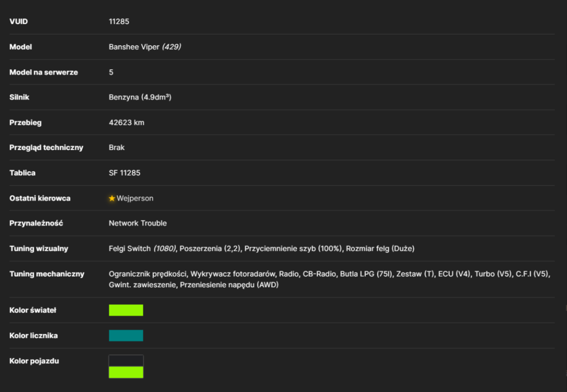Click the Network Trouble affiliation

(138, 223)
